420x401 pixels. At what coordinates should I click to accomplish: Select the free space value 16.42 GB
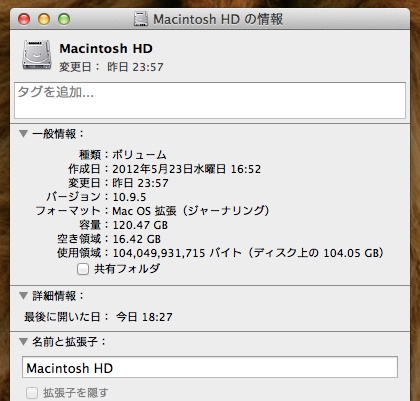[137, 239]
